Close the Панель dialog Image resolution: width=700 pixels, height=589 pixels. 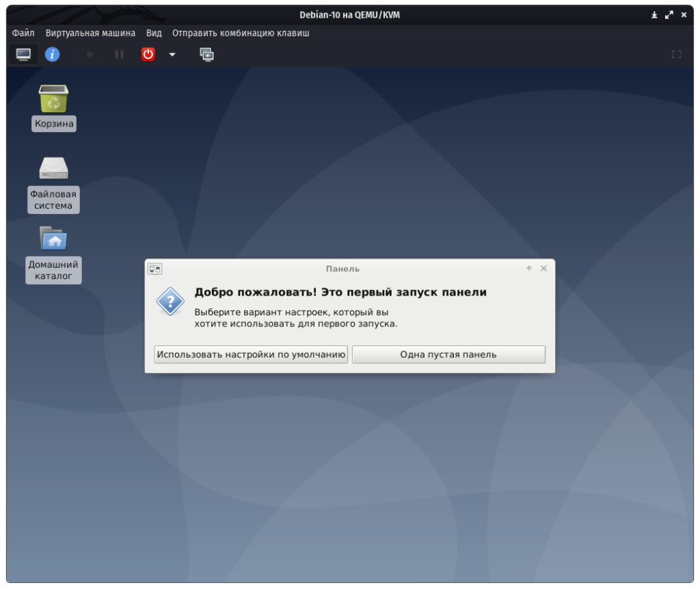543,269
